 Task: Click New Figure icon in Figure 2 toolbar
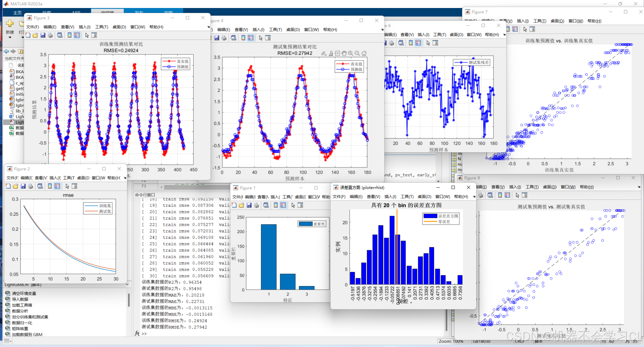(x=8, y=186)
